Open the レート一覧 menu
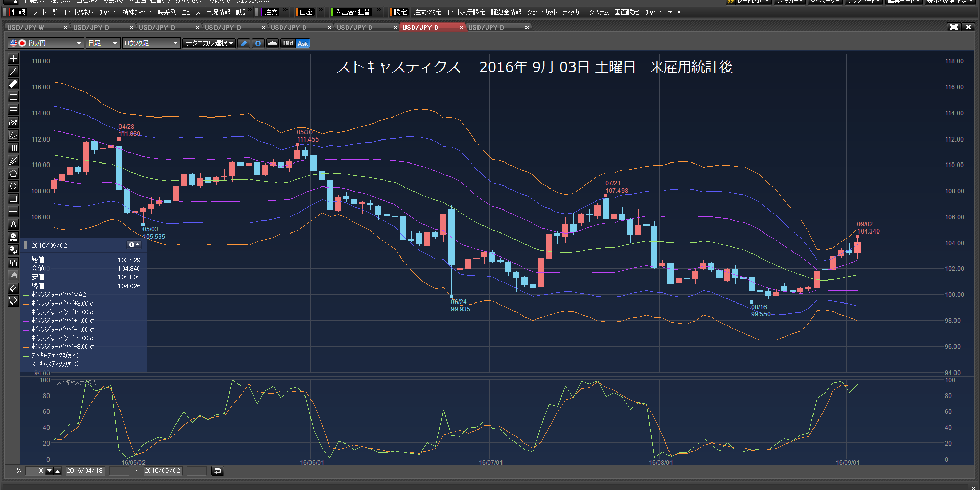980x490 pixels. (x=45, y=12)
